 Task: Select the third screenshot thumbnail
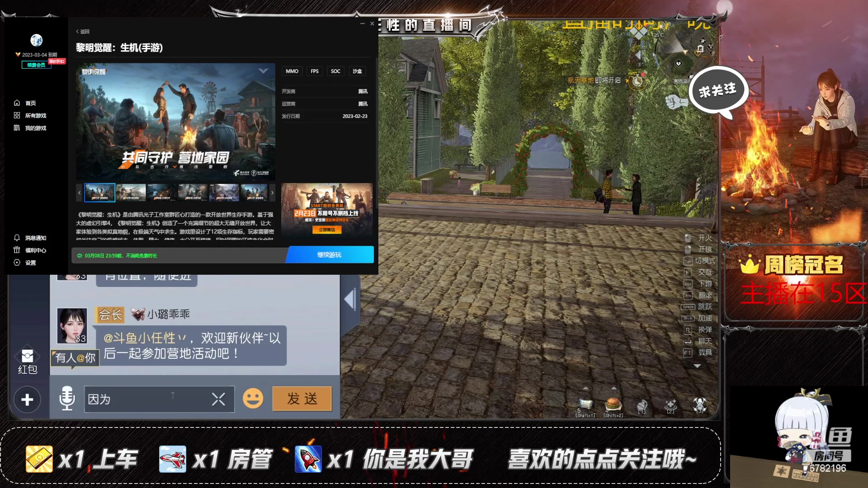pyautogui.click(x=162, y=192)
